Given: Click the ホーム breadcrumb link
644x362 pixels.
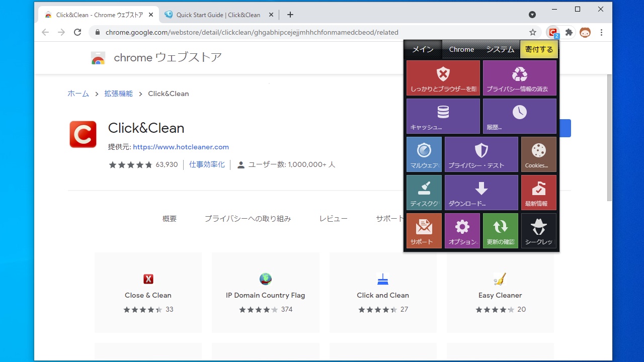Looking at the screenshot, I should click(78, 94).
